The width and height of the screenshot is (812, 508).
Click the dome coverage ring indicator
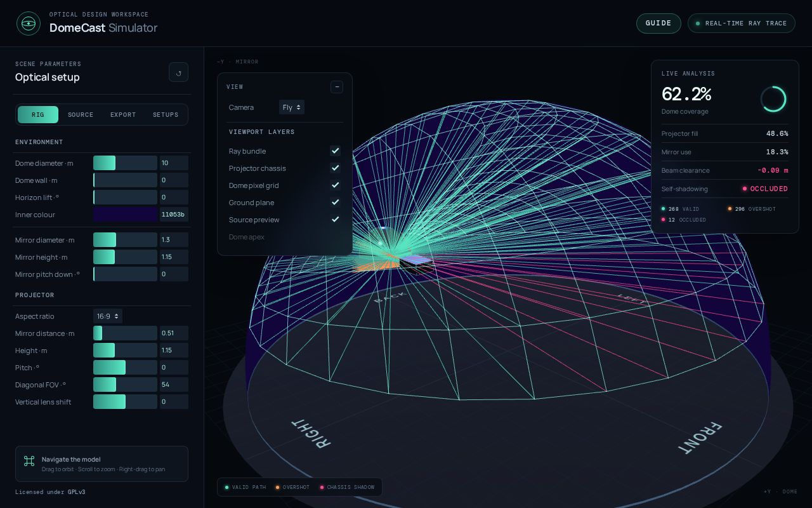pos(773,99)
